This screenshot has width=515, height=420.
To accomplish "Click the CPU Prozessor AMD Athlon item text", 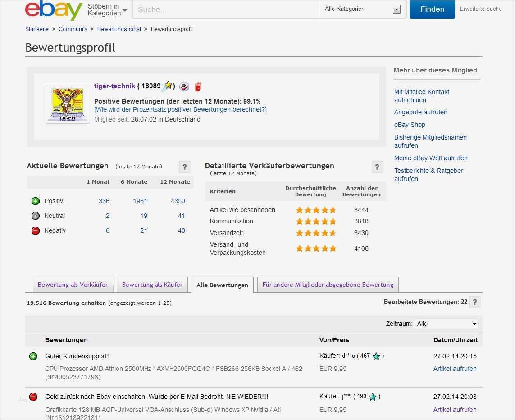I will 173,373.
